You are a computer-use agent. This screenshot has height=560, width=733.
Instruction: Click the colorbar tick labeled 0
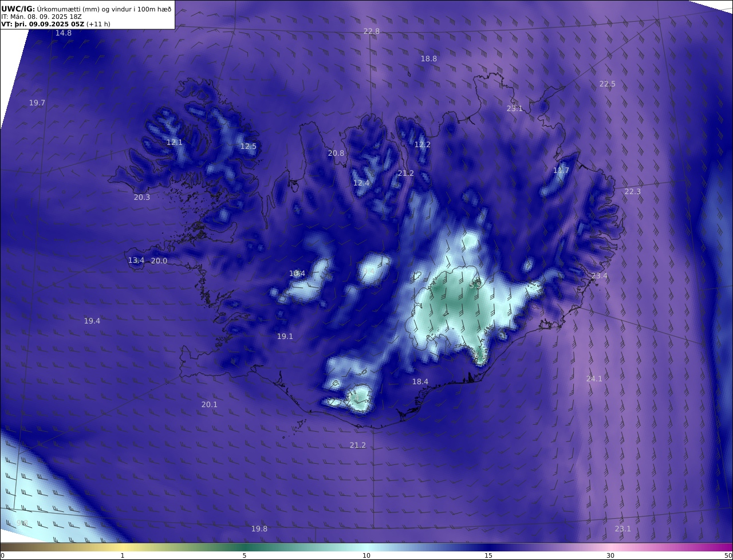tap(2, 555)
